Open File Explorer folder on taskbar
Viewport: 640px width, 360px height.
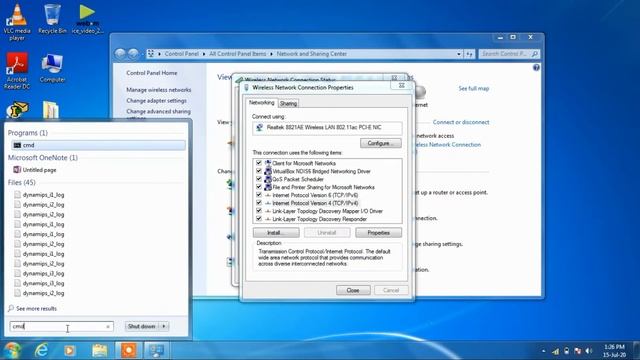(99, 350)
